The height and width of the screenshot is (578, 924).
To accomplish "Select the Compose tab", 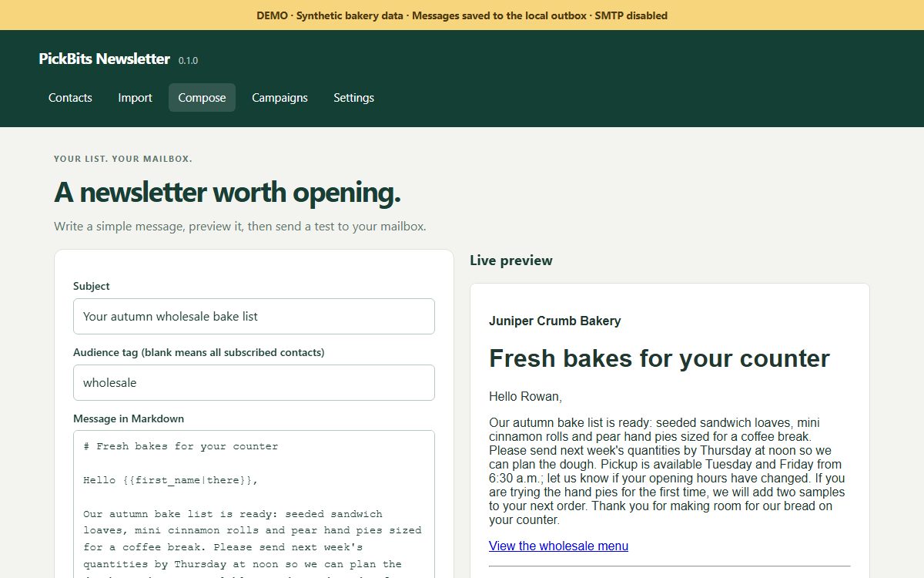I will pos(202,98).
